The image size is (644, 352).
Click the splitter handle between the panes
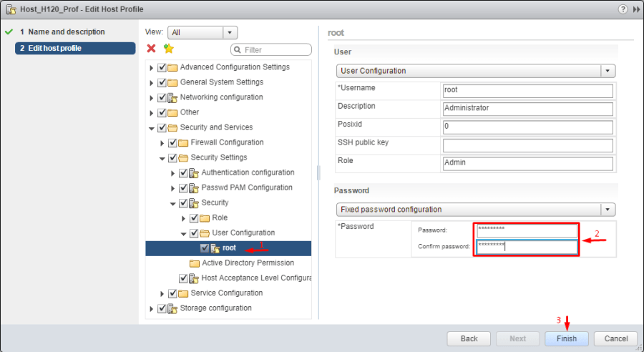coord(318,173)
